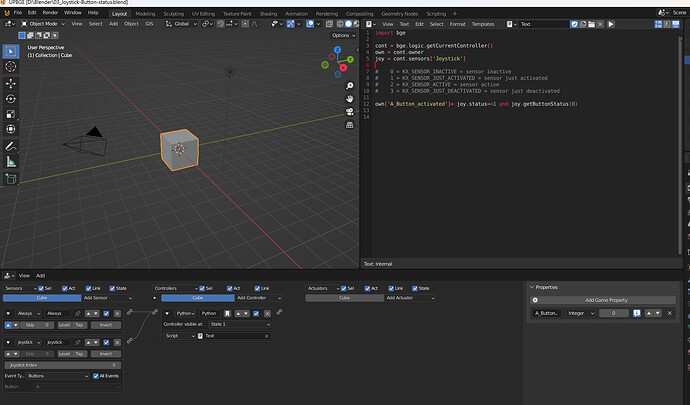This screenshot has width=690, height=405.
Task: Select the Select Box tool
Action: pos(11,52)
